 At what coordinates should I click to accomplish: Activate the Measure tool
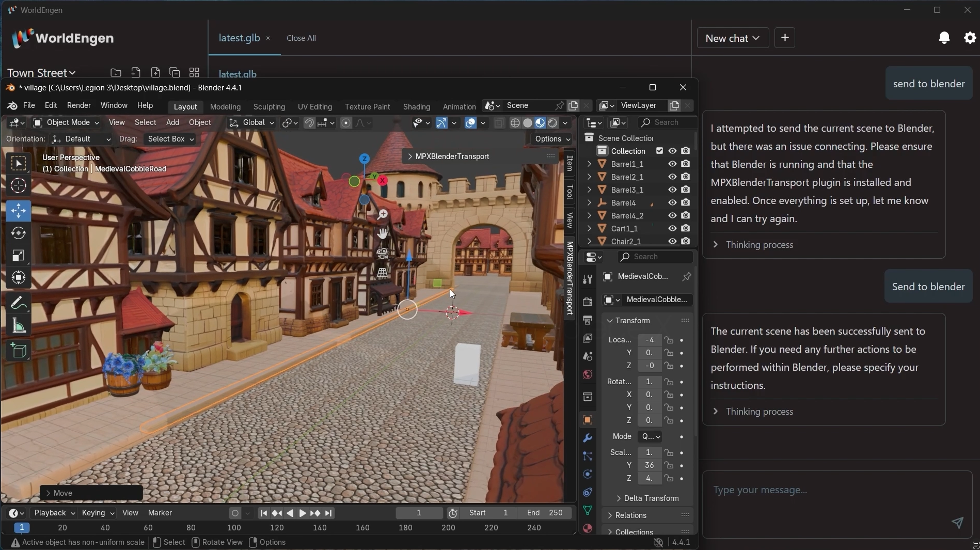click(x=19, y=325)
